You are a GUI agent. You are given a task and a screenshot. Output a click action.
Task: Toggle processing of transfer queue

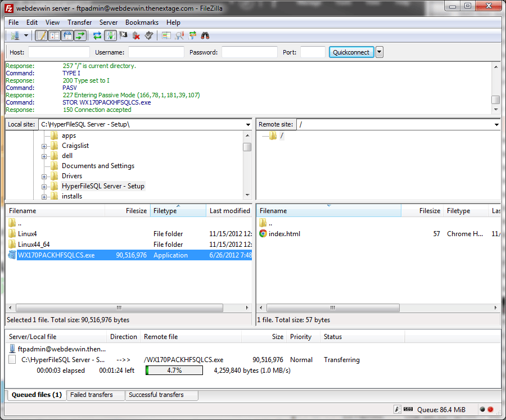110,35
